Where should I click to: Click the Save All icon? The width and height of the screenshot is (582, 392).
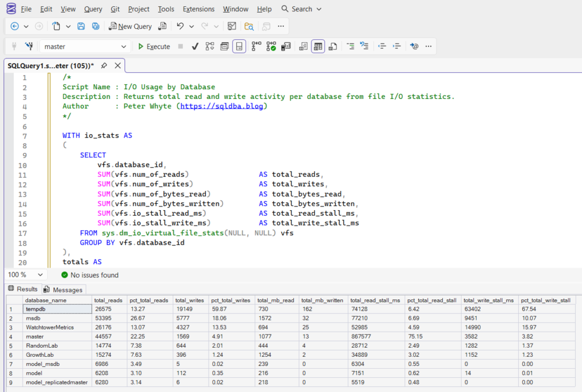[95, 26]
